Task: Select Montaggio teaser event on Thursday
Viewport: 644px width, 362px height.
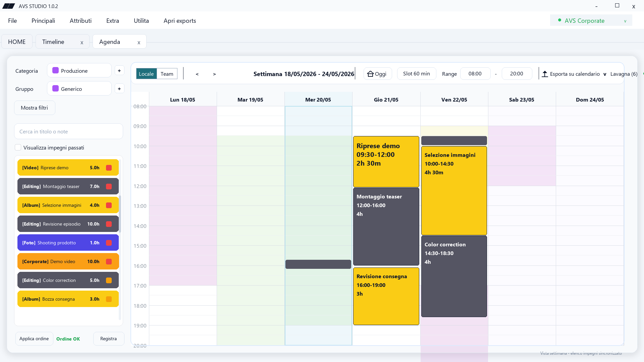Action: pos(386,227)
